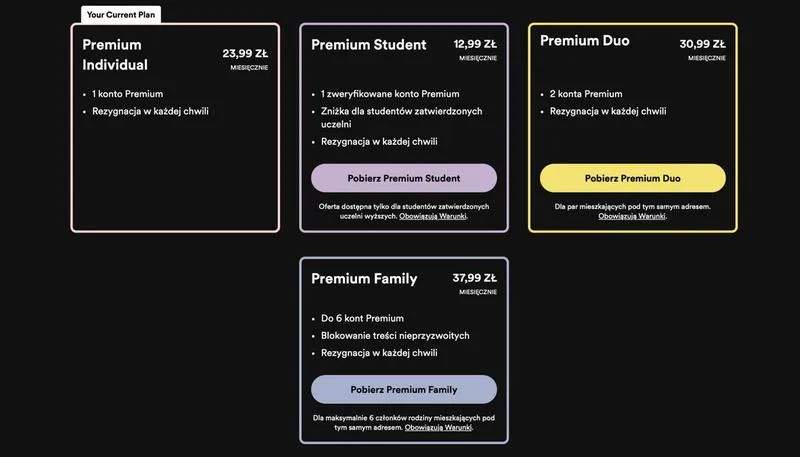The width and height of the screenshot is (800, 457).
Task: Open Obowiązują Warunki link in Student plan
Action: pyautogui.click(x=433, y=216)
